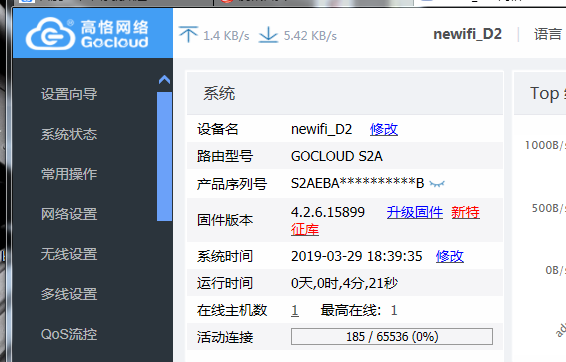This screenshot has height=362, width=566.
Task: Click the newifi_D2 header title
Action: pos(467,34)
